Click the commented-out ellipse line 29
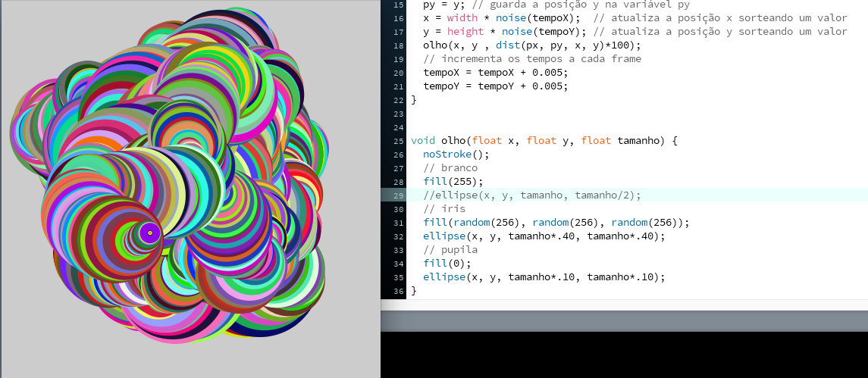 pyautogui.click(x=531, y=195)
